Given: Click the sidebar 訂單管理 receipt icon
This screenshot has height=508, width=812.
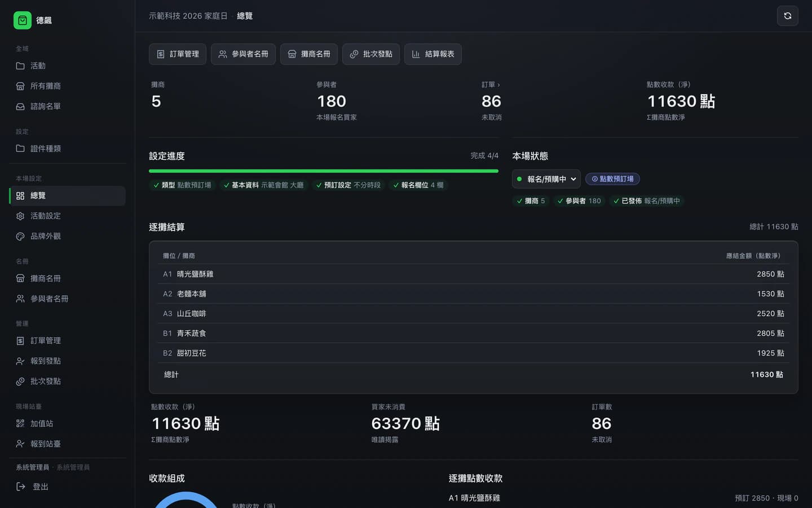Looking at the screenshot, I should (20, 341).
